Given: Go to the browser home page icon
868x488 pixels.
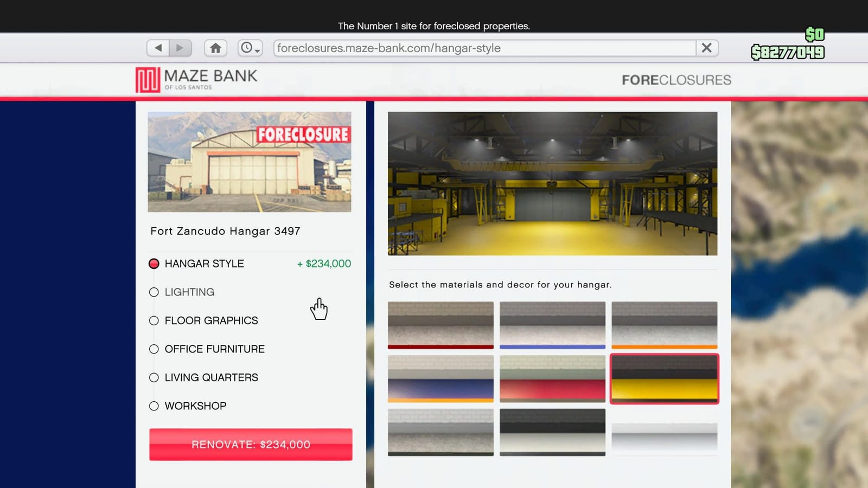Looking at the screenshot, I should click(x=215, y=48).
